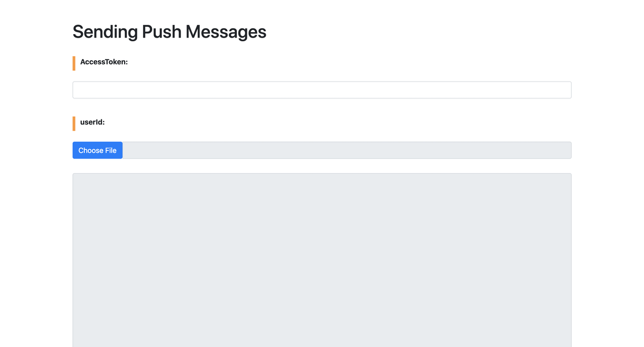Click the word Sending in the title
Screen dimensions: 644x347
click(x=105, y=32)
